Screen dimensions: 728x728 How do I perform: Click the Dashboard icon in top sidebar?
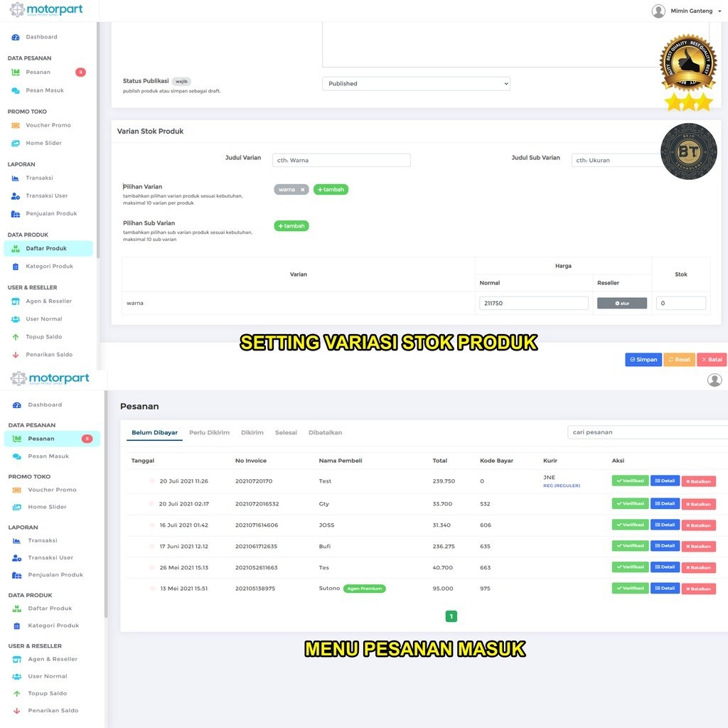coord(16,37)
